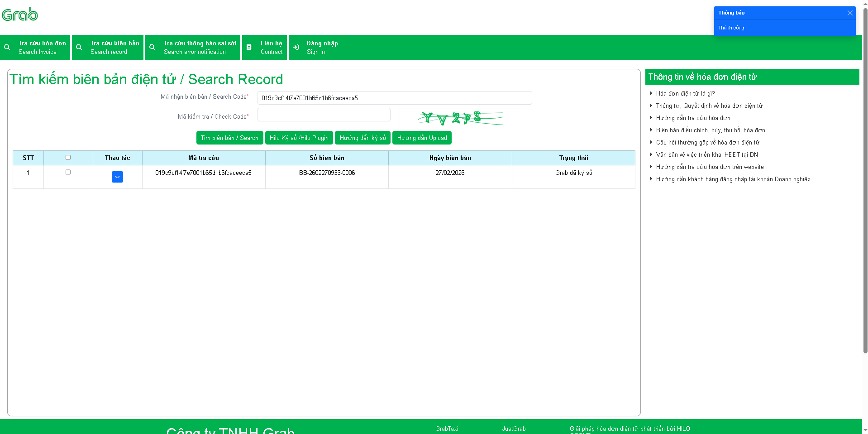Click the Sign in arrow icon

[x=296, y=48]
